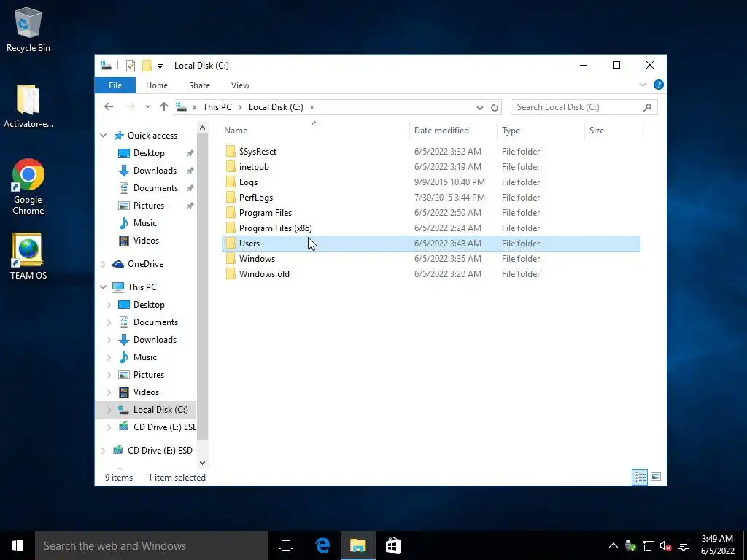
Task: Open the muted volume tray icon
Action: pos(665,545)
